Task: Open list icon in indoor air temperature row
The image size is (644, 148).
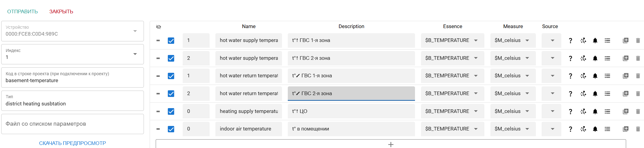Action: pyautogui.click(x=607, y=129)
